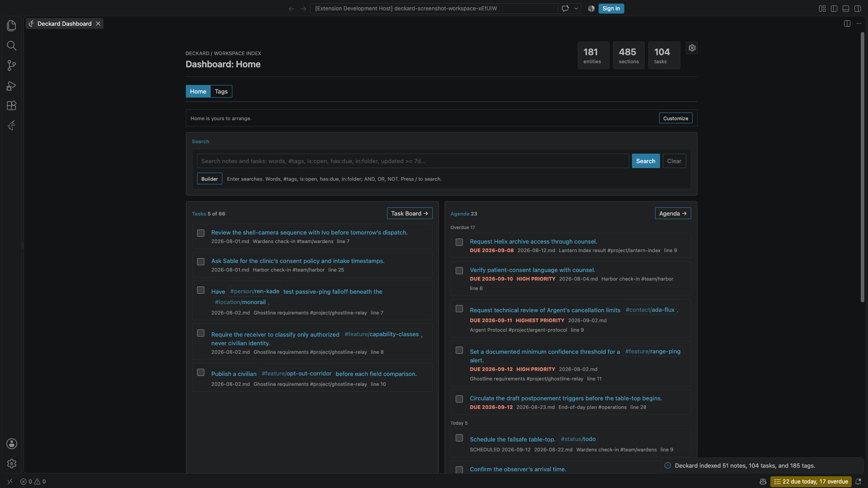Open the Deckard origami icon in activity bar
The width and height of the screenshot is (868, 488).
[12, 125]
